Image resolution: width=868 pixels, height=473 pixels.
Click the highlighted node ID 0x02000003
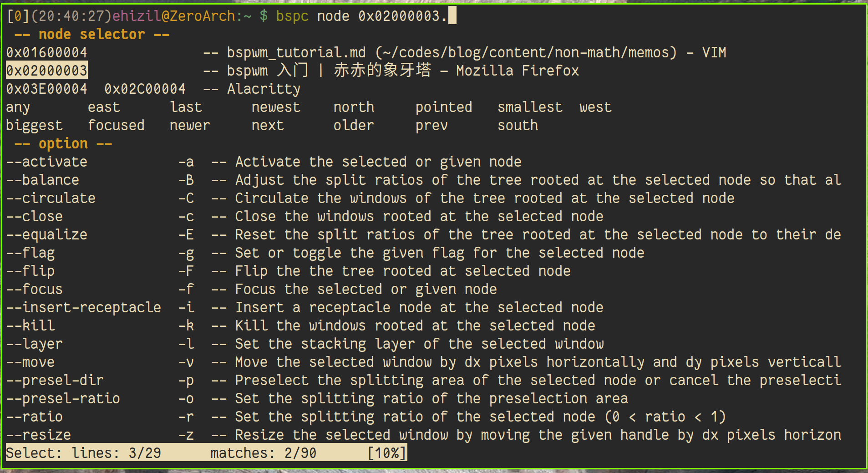pos(46,71)
